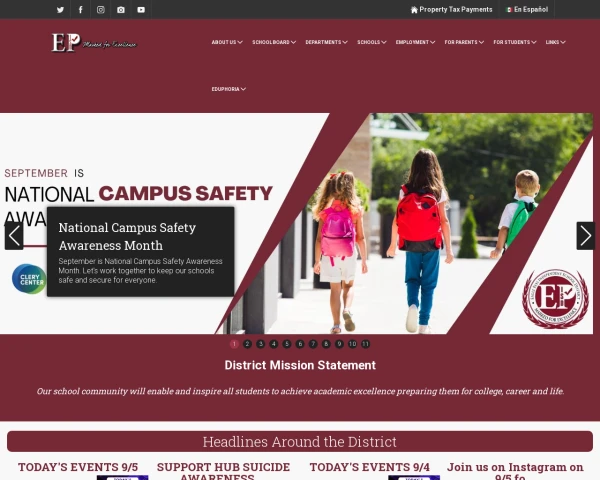600x480 pixels.
Task: Click the flag icon beside En Español
Action: point(509,10)
